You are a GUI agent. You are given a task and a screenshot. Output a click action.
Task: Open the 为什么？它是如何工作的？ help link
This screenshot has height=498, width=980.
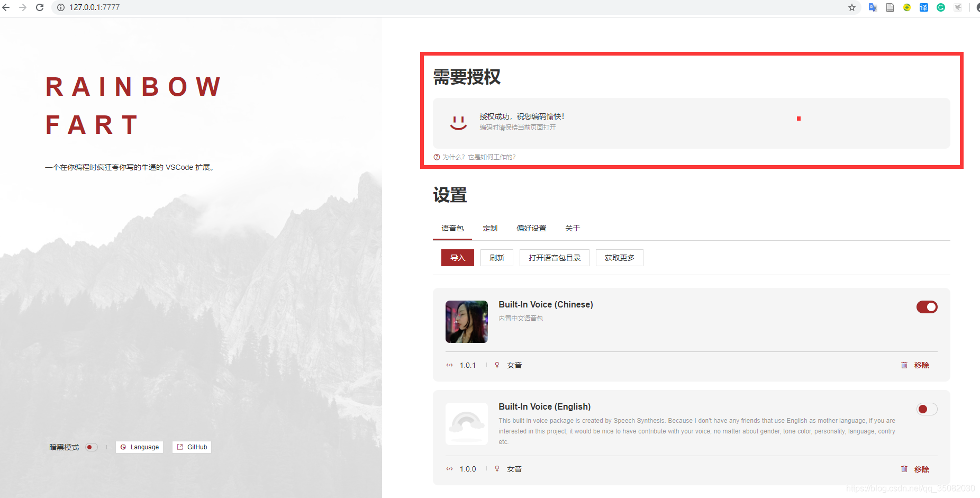point(478,157)
